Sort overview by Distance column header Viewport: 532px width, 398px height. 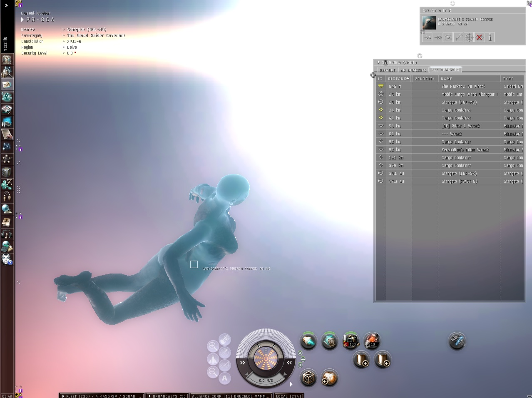point(399,79)
